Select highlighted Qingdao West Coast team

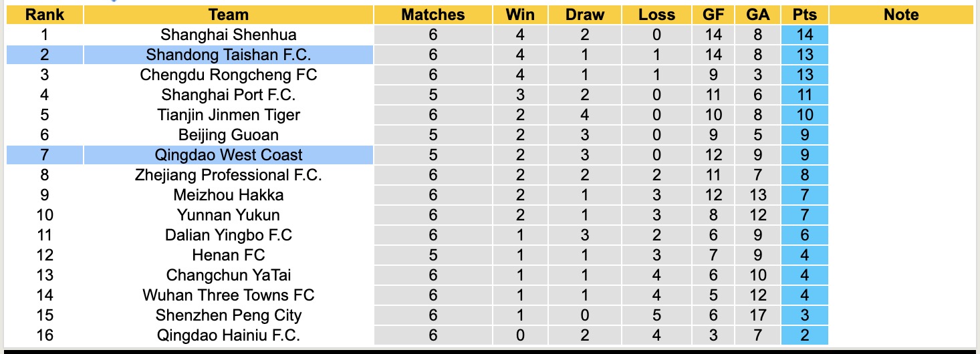coord(228,155)
